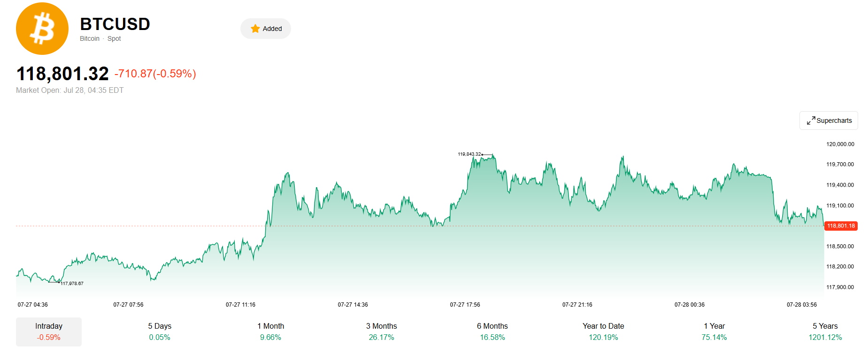This screenshot has width=868, height=354.
Task: Select the 6 Months range tab
Action: pyautogui.click(x=492, y=331)
